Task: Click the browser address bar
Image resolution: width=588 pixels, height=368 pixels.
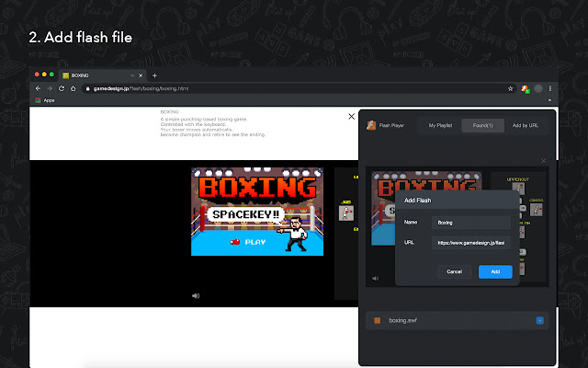Action: pyautogui.click(x=276, y=88)
